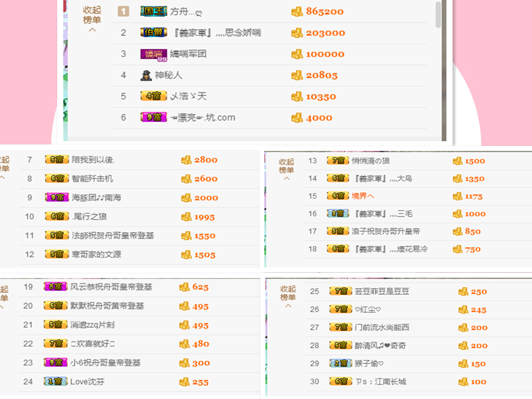
Task: Click the 7富 badge beside 芸豆菲豆是豆豆
Action: click(x=341, y=291)
